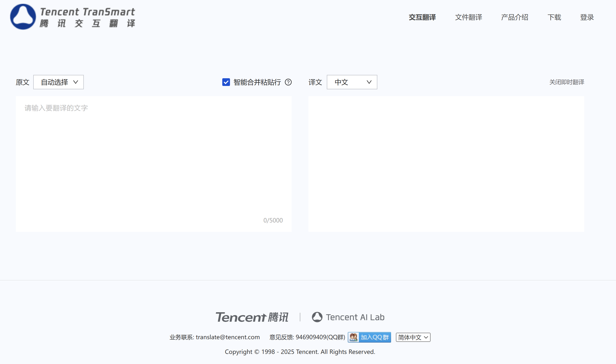
Task: Click the Tencent TranSmart logo
Action: pyautogui.click(x=72, y=17)
